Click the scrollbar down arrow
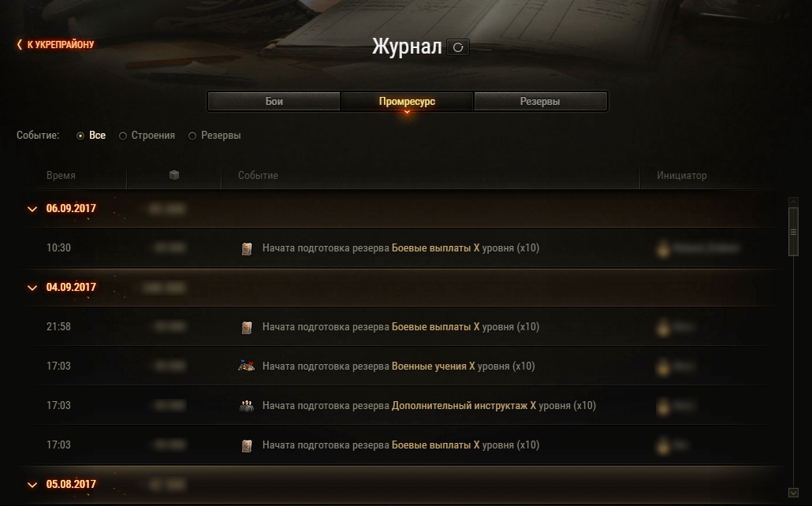The height and width of the screenshot is (506, 812). pyautogui.click(x=793, y=493)
